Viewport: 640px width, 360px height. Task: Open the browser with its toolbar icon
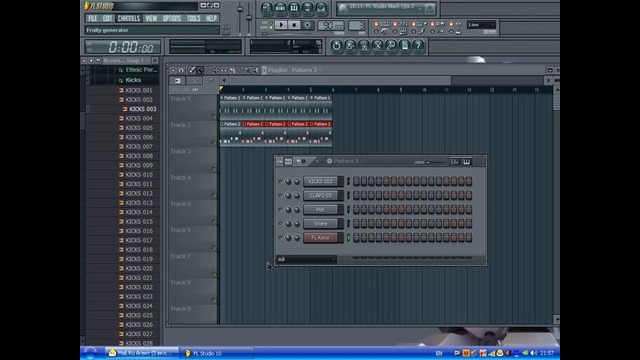(307, 8)
